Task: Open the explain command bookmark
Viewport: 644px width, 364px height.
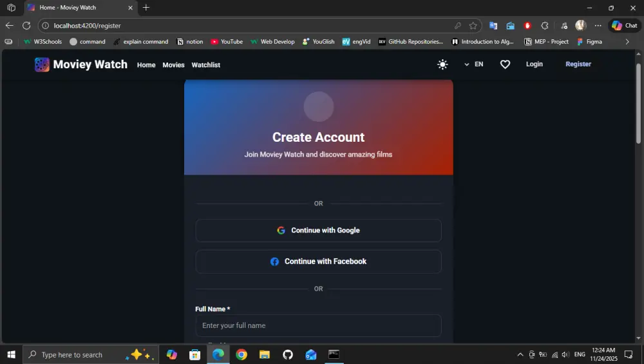Action: click(141, 41)
